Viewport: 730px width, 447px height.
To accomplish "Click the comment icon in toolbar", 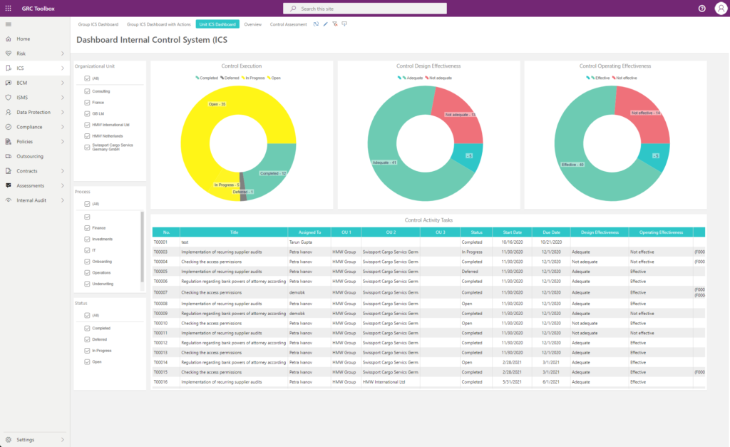I will [345, 24].
